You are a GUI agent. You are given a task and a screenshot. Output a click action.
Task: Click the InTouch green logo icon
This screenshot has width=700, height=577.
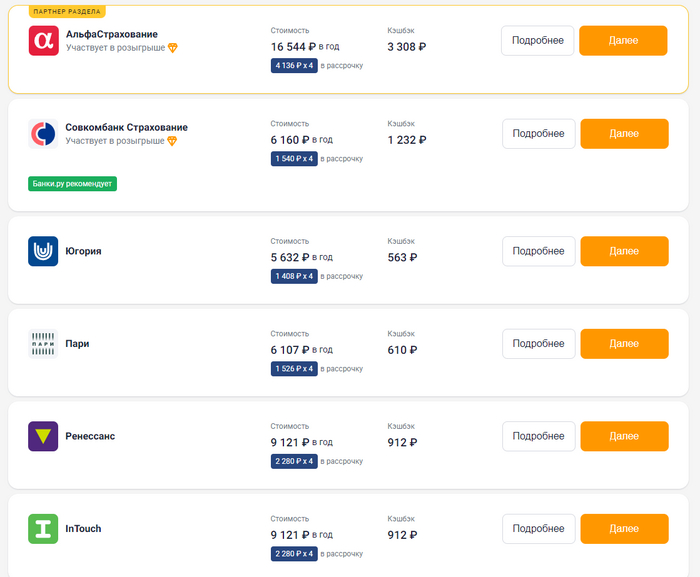43,528
